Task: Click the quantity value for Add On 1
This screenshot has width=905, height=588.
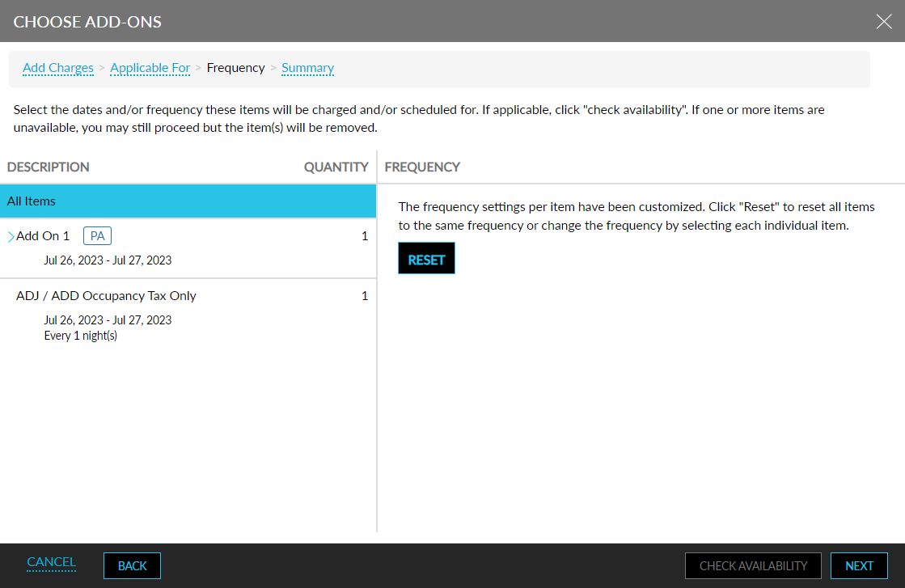Action: (x=365, y=235)
